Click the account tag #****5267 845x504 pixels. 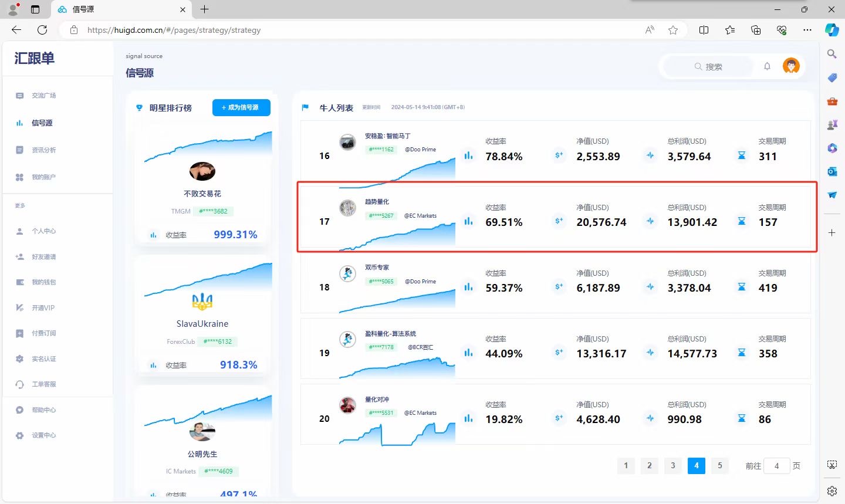pos(381,216)
